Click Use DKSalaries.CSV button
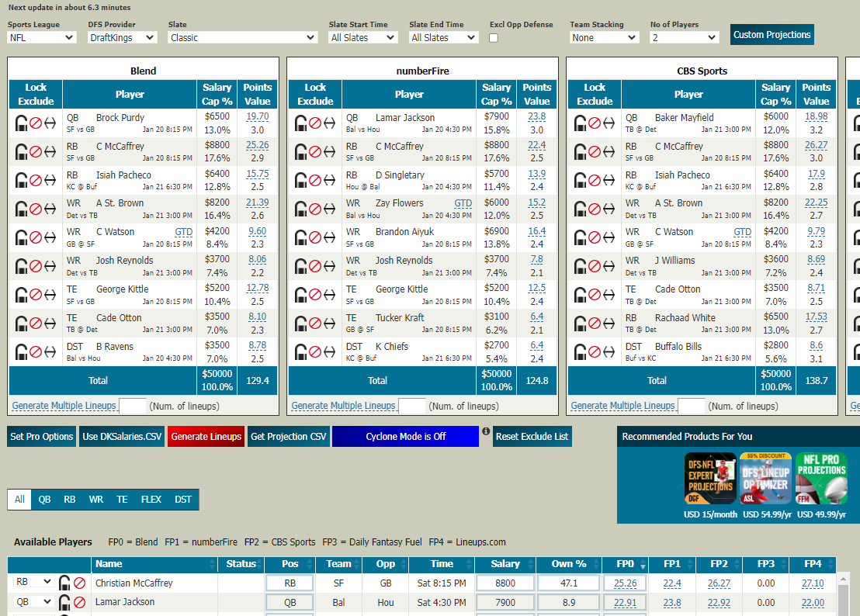Viewport: 860px width, 616px height. click(123, 436)
